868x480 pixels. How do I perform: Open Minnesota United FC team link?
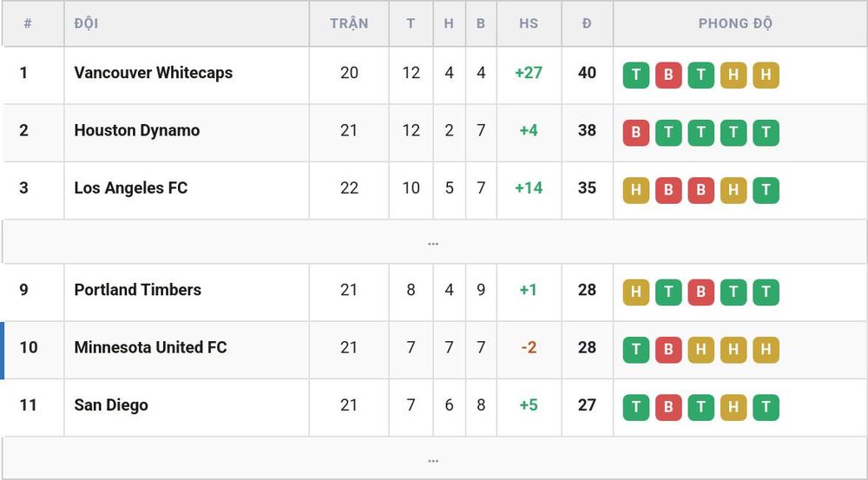(x=150, y=348)
